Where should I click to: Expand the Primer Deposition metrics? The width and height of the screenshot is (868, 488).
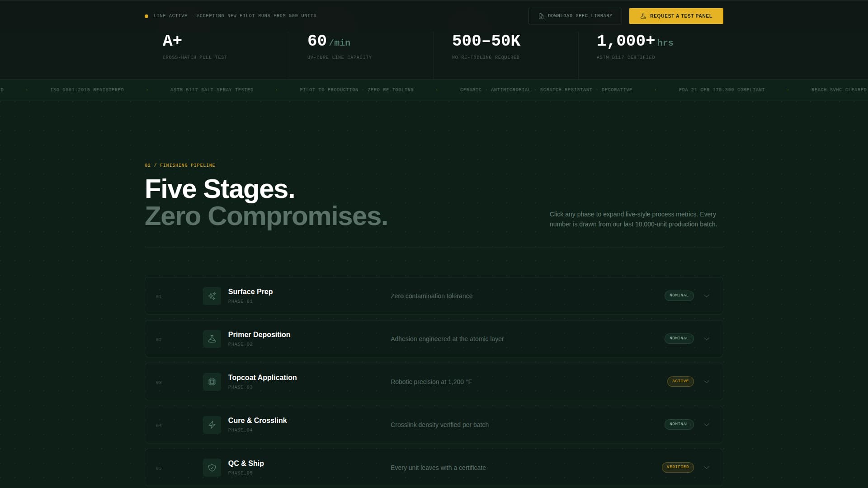tap(707, 338)
